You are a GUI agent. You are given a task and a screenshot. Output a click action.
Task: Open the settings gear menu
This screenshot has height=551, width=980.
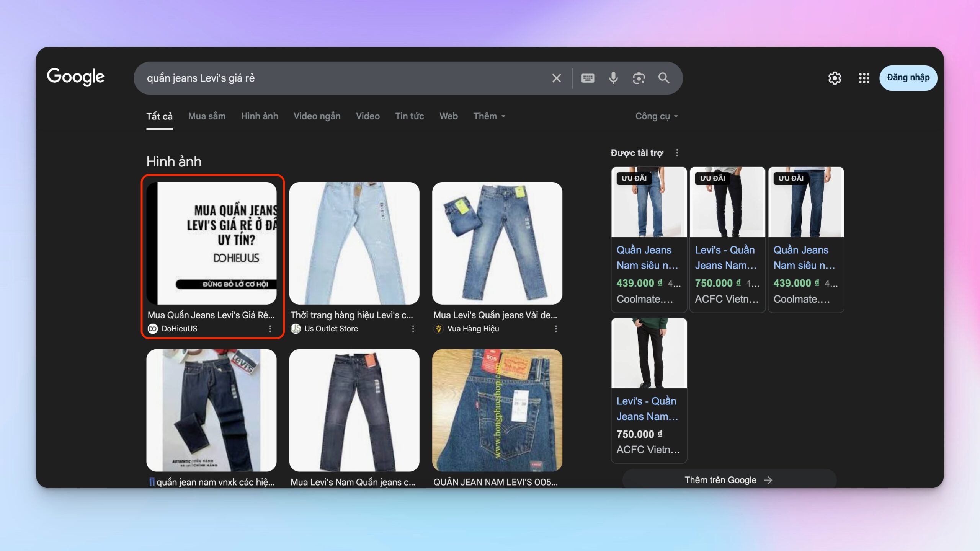tap(835, 78)
